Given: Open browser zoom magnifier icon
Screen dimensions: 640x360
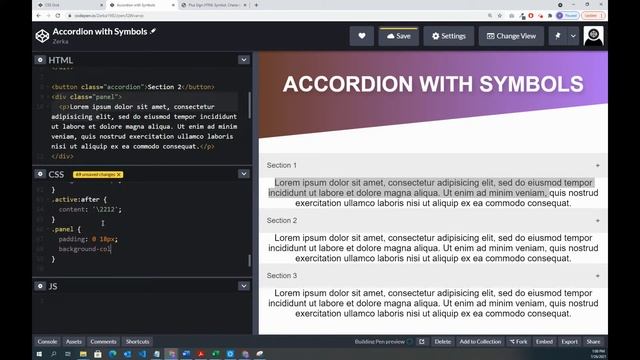Looking at the screenshot, I should pyautogui.click(x=490, y=16).
